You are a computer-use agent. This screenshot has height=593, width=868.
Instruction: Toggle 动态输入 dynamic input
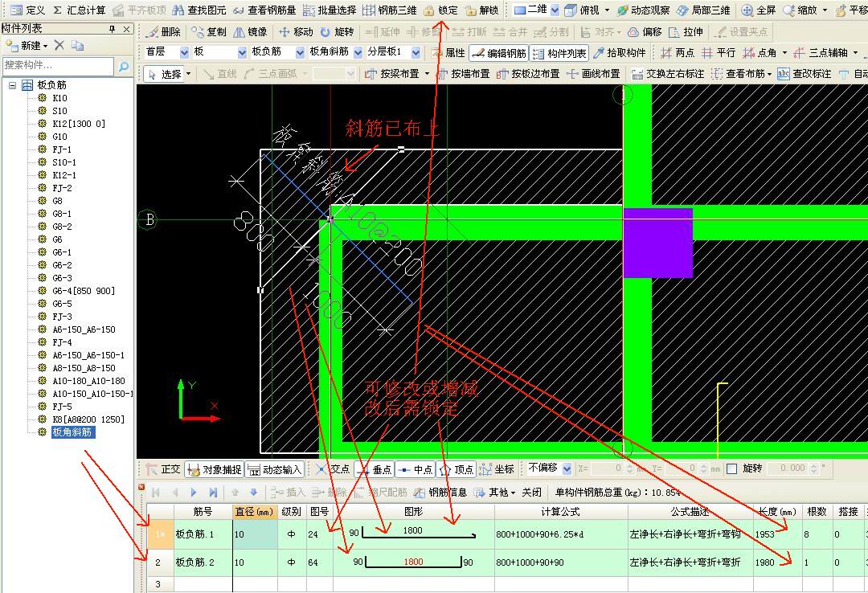click(x=275, y=469)
